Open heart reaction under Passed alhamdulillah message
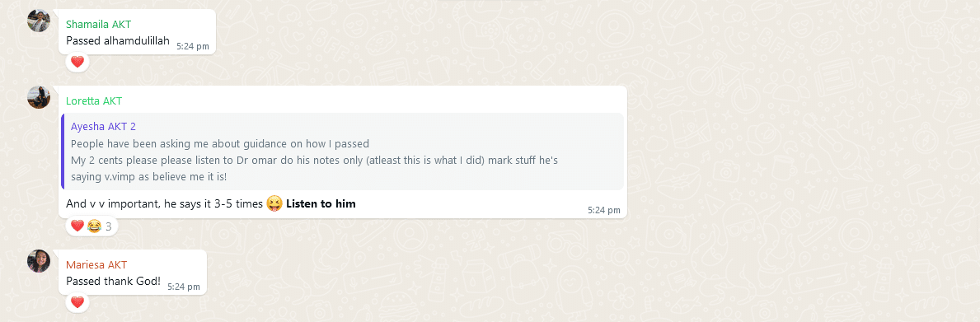980x322 pixels. point(77,62)
